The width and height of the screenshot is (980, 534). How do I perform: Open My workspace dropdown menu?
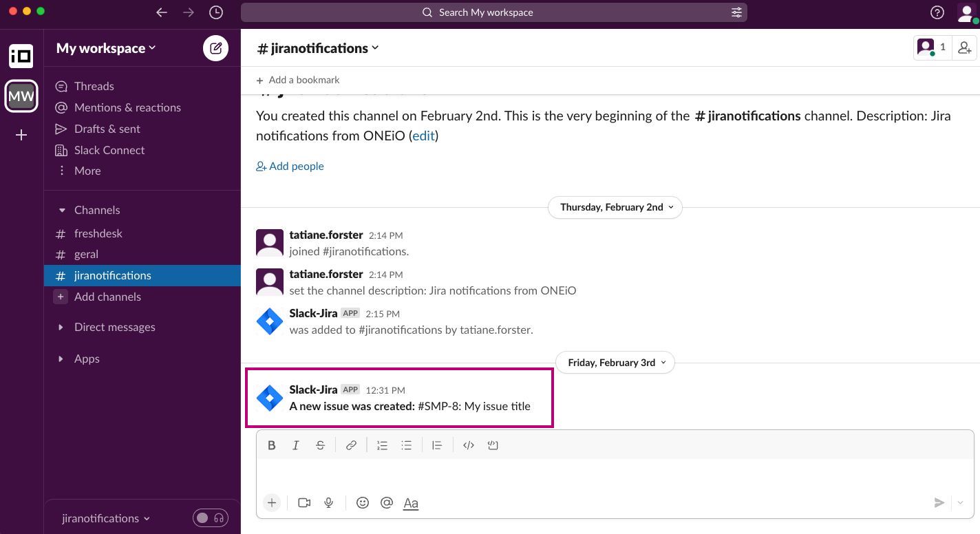pos(106,48)
